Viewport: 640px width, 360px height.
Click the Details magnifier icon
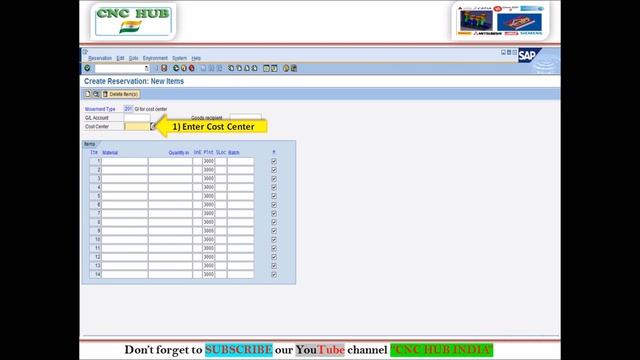click(x=96, y=94)
